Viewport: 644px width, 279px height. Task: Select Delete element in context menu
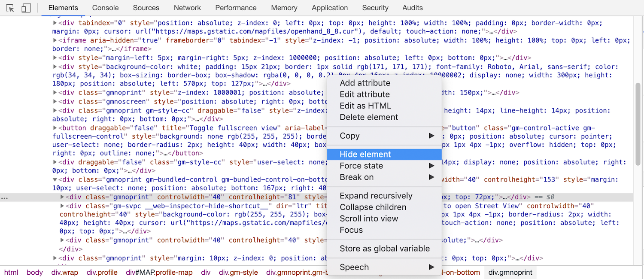point(384,117)
